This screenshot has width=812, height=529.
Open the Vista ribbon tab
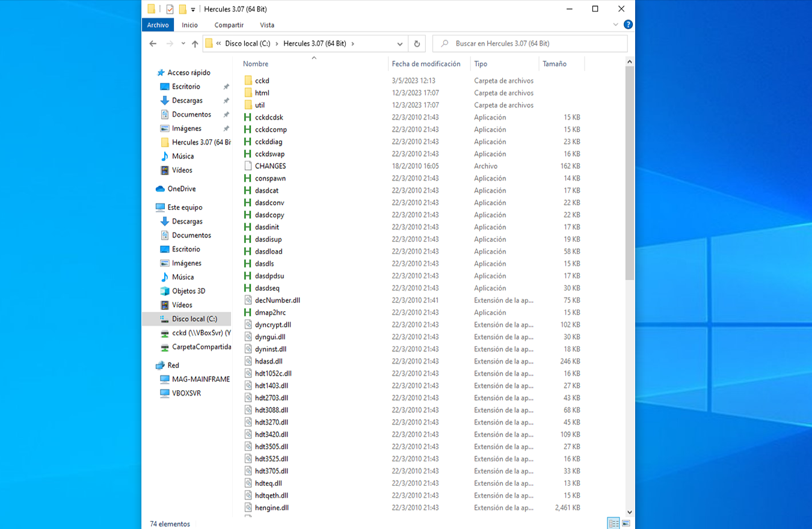(x=267, y=25)
